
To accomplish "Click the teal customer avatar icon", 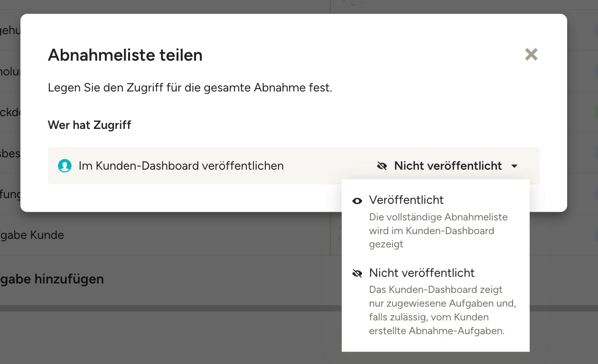I will pos(65,166).
